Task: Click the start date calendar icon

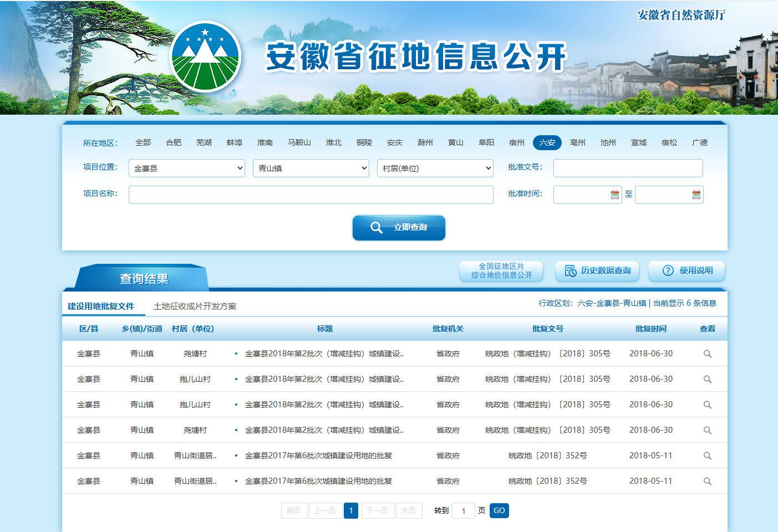Action: pos(614,195)
